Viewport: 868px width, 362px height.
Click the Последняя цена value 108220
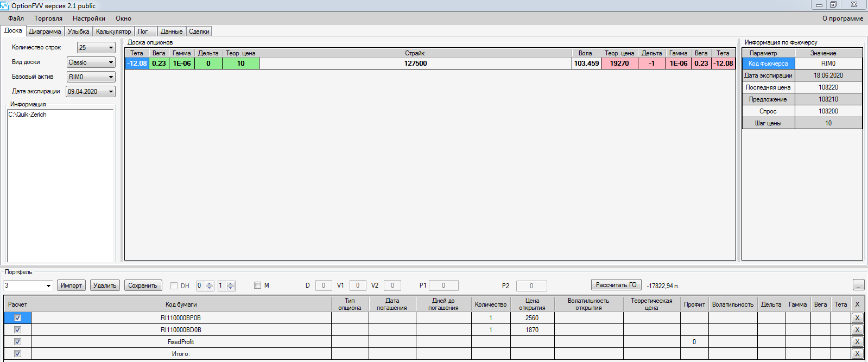click(828, 87)
